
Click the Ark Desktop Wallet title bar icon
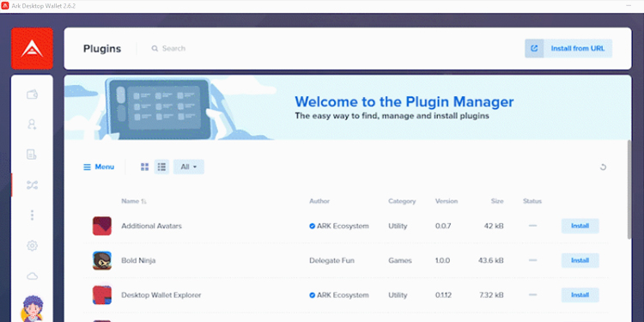(x=5, y=6)
